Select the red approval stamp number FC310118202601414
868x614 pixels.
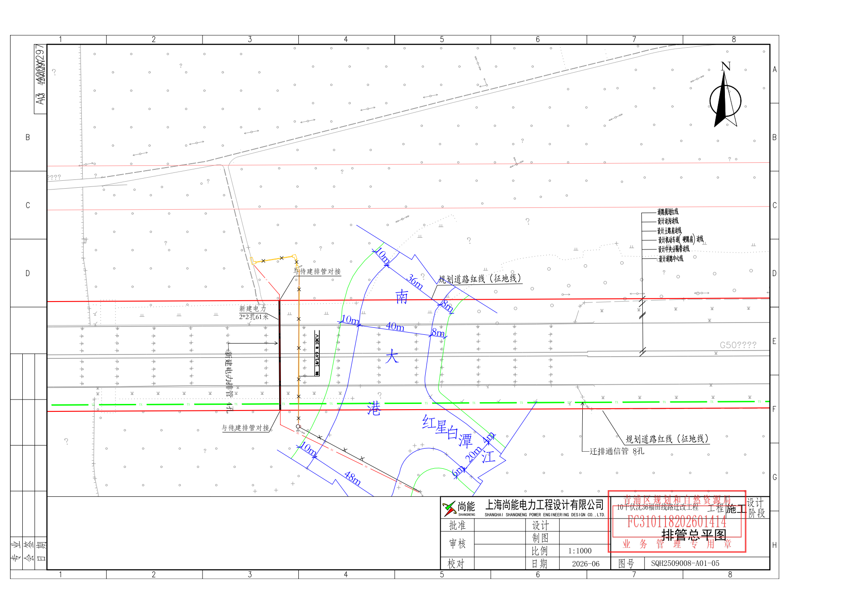[x=676, y=522]
